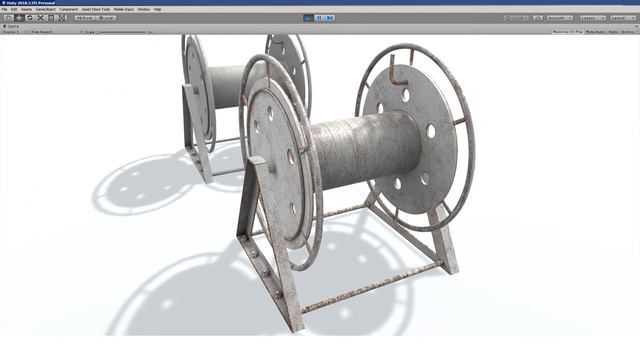Viewport: 640px width, 360px height.
Task: Toggle Local/Global handle rotation
Action: pos(106,18)
